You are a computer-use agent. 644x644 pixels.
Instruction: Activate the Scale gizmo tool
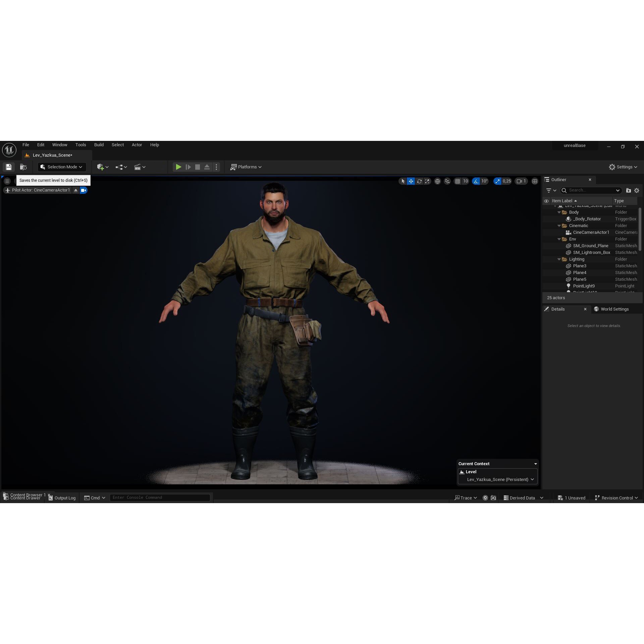coord(427,181)
